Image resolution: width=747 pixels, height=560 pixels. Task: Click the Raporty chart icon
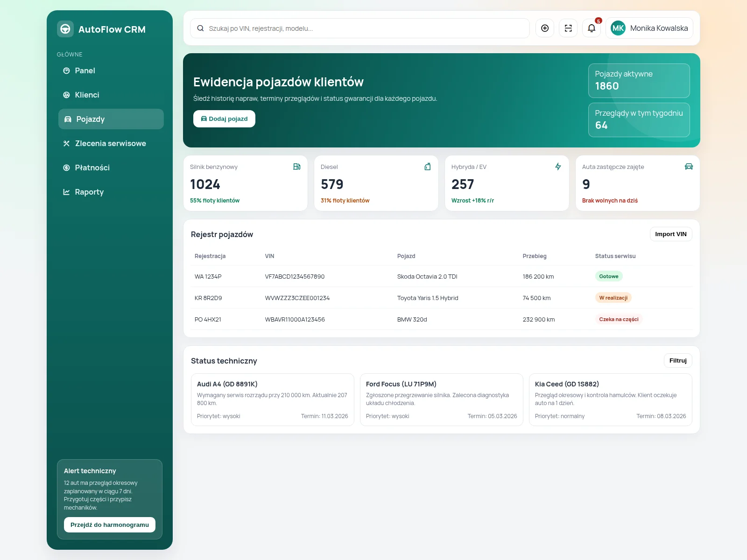[66, 192]
